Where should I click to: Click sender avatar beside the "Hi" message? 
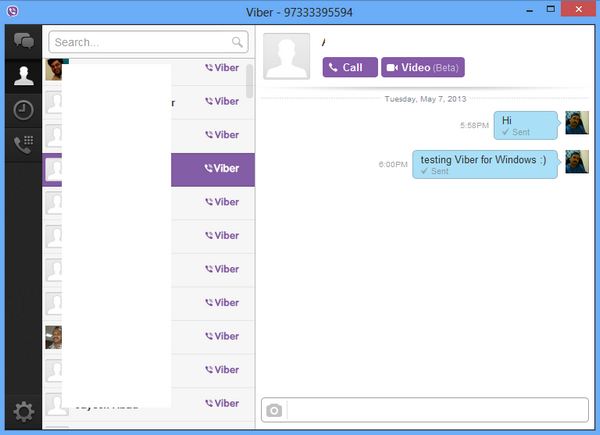pos(577,123)
